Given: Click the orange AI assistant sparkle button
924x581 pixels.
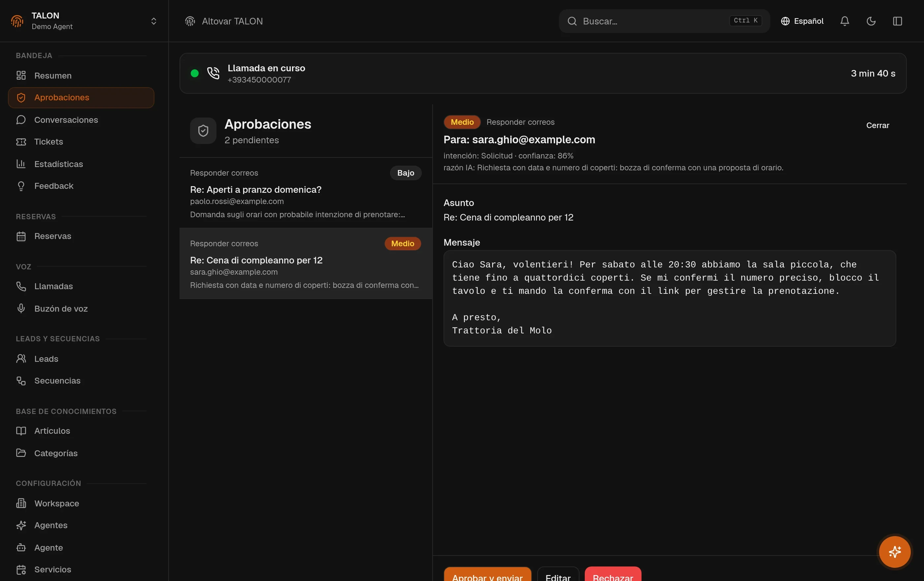Looking at the screenshot, I should [894, 552].
